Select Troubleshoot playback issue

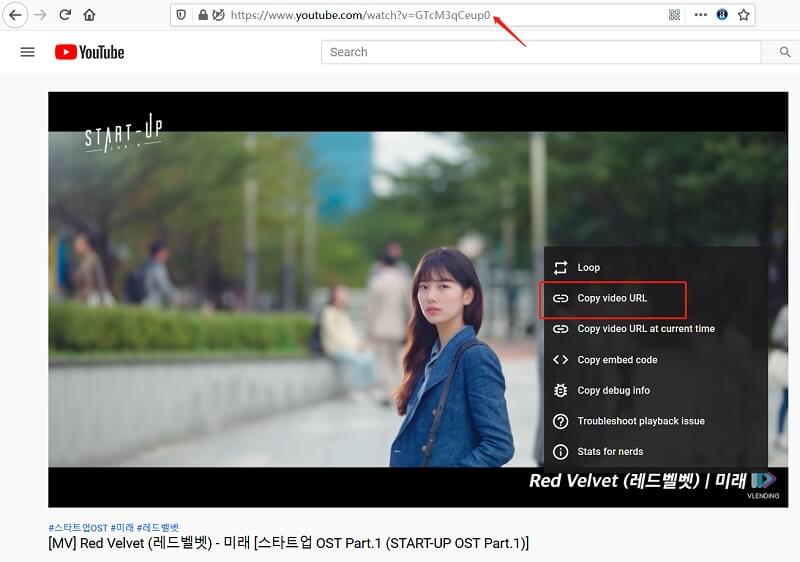656,421
